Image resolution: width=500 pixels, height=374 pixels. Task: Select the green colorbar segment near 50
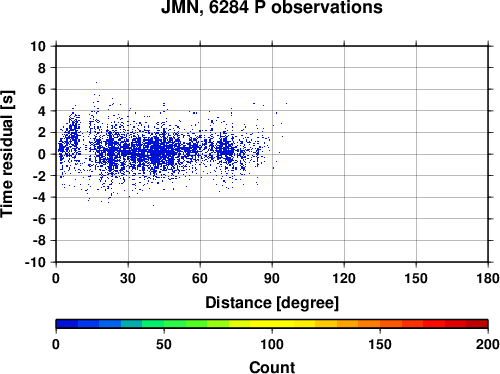[x=175, y=324]
